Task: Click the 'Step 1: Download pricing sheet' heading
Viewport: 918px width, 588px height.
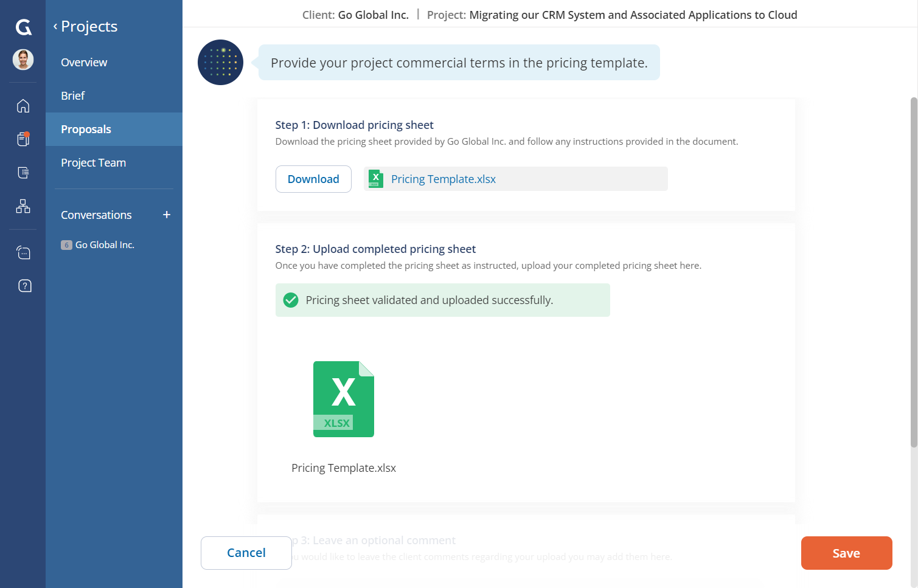Action: [x=354, y=125]
